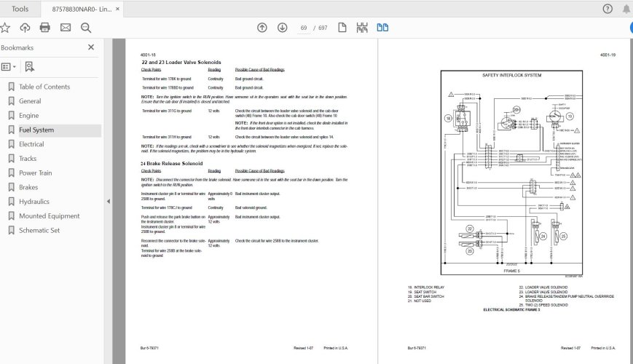Open the magnifier search tool

click(x=86, y=28)
